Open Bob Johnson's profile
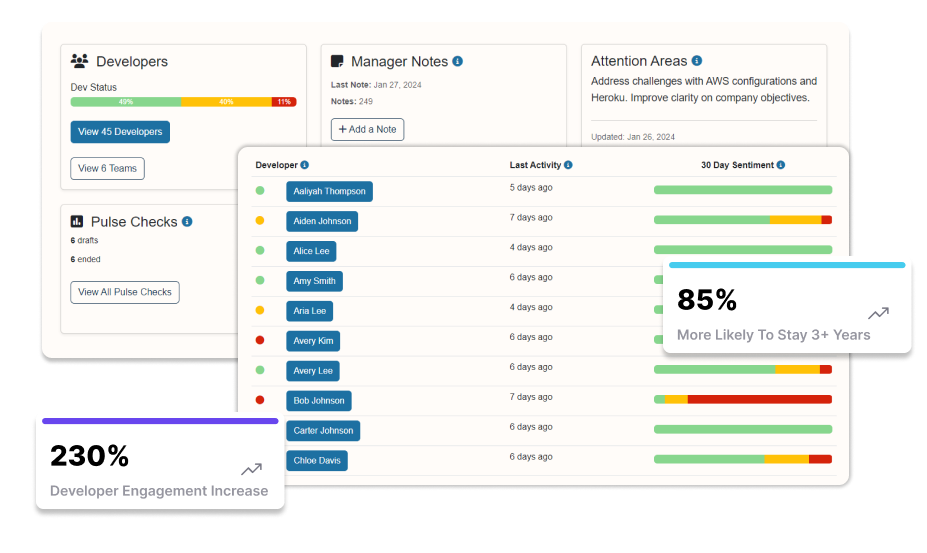Viewport: 927px width, 553px height. (x=319, y=400)
